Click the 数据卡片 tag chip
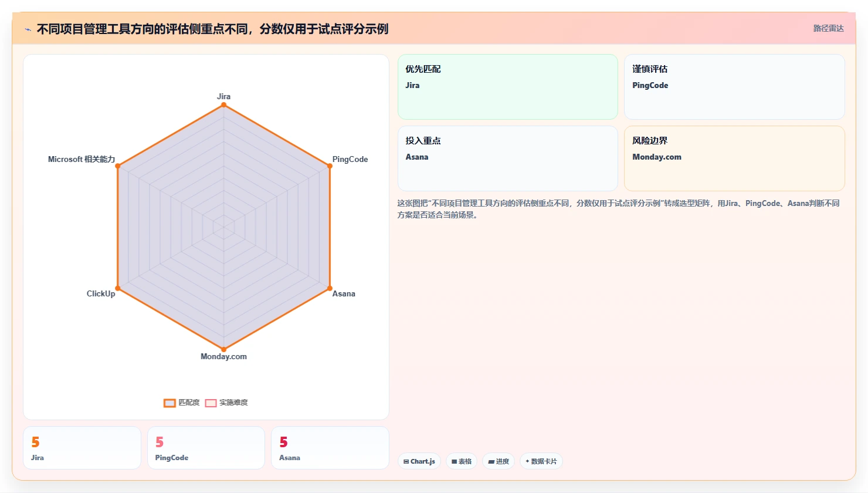This screenshot has width=868, height=493. (541, 461)
